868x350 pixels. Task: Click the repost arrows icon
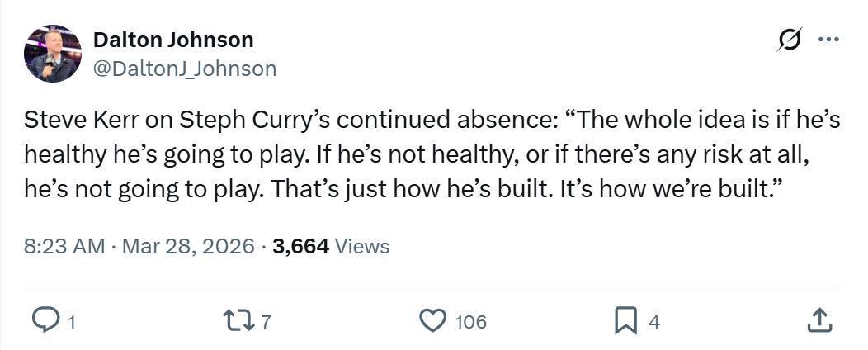pyautogui.click(x=237, y=321)
